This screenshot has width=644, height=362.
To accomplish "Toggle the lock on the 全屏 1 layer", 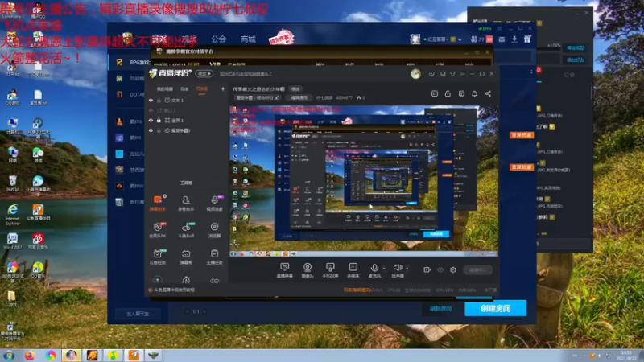I will (159, 120).
